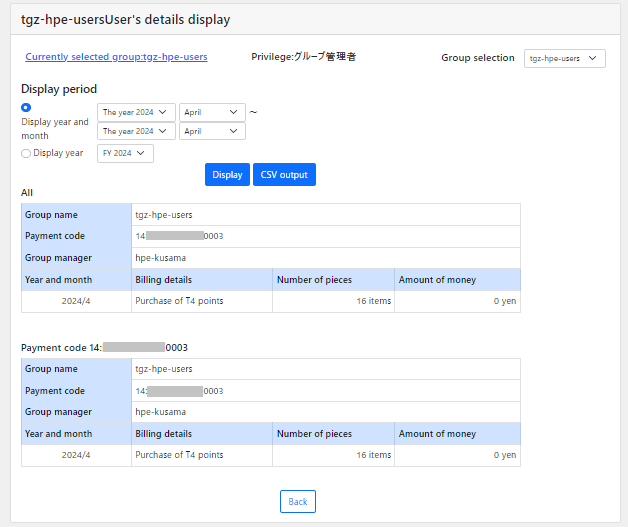Expand the end month April dropdown
Screen dimensions: 628x527
click(x=213, y=131)
